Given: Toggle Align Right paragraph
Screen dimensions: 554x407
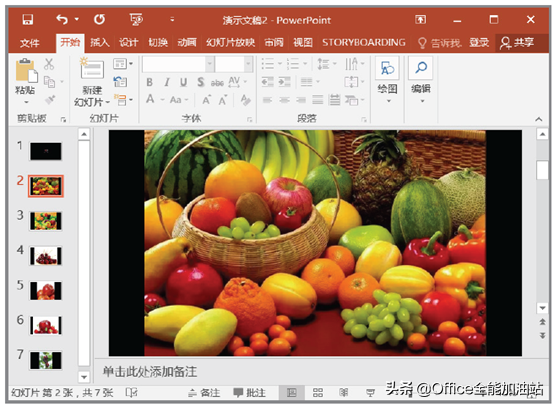Looking at the screenshot, I should 301,100.
